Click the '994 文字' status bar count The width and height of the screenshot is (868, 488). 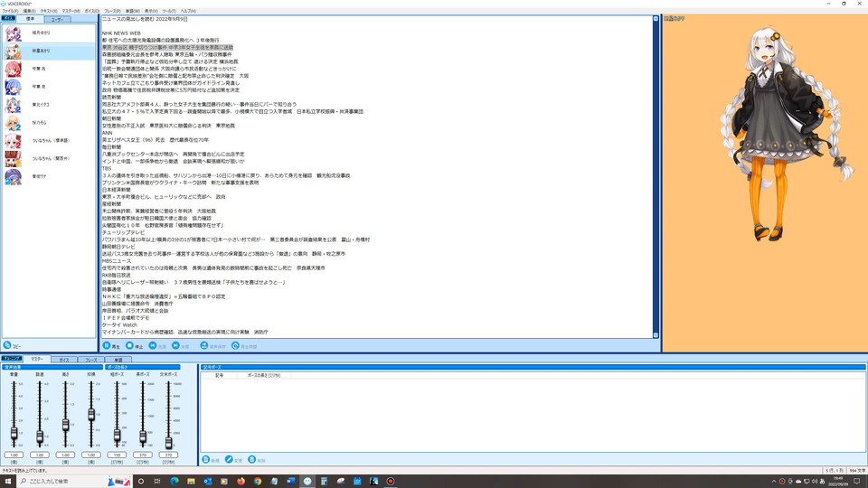(x=857, y=471)
